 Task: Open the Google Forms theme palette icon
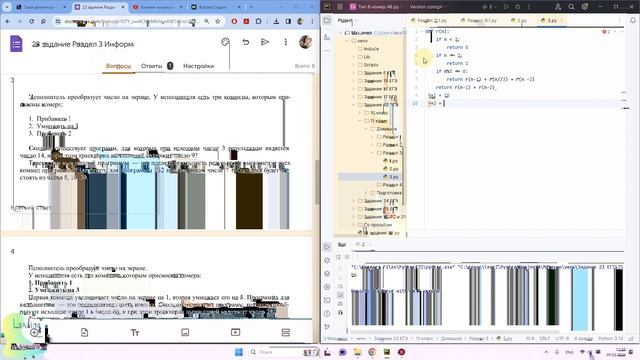tap(225, 42)
